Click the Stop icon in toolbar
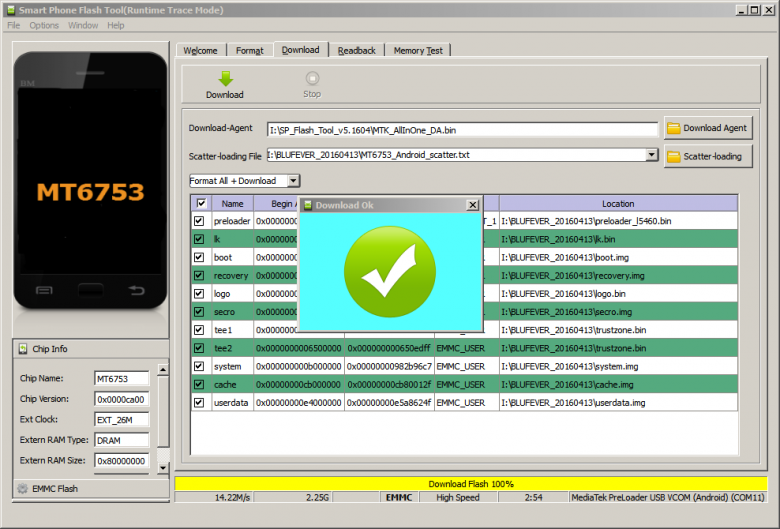This screenshot has height=529, width=780. (x=312, y=79)
